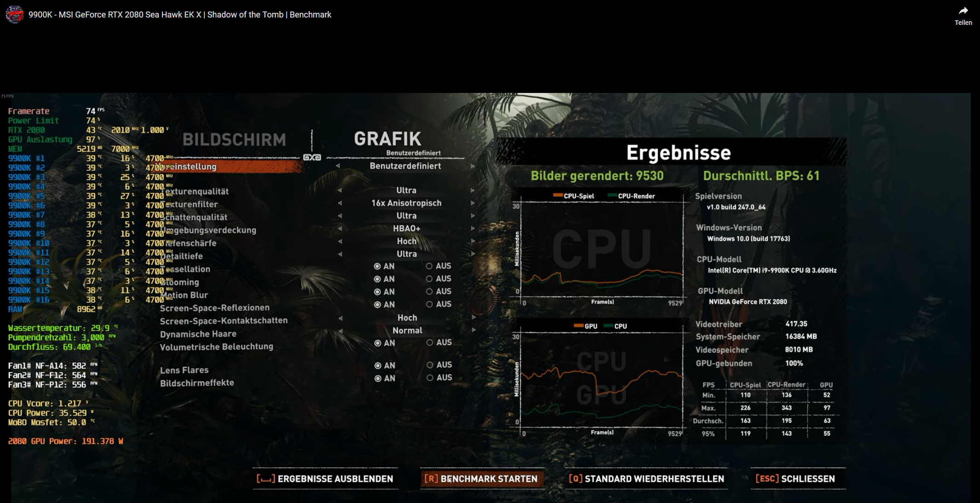This screenshot has height=503, width=980.
Task: Set Screen-Space-Reflexionen to AN
Action: click(384, 305)
